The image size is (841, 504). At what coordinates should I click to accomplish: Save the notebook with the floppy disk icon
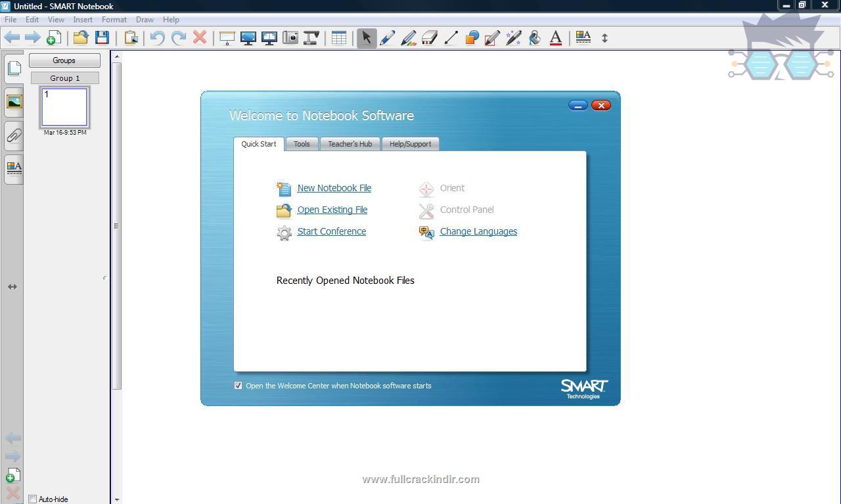click(102, 37)
